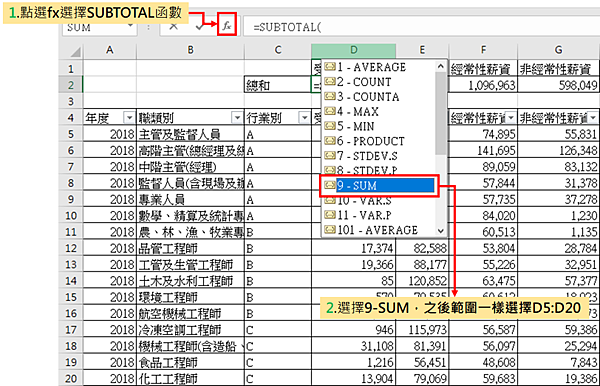This screenshot has width=600, height=386.
Task: Click cell with value 74,895
Action: click(483, 134)
